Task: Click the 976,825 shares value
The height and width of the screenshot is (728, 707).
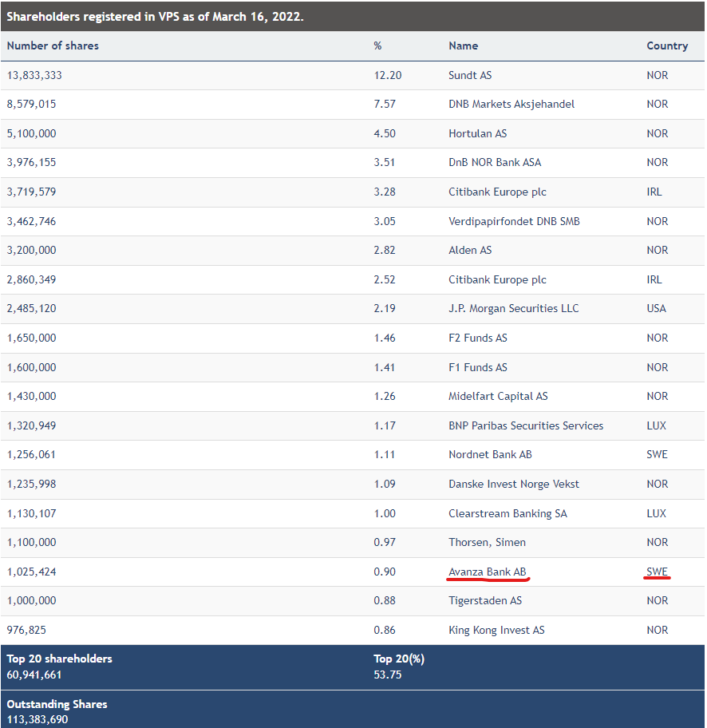Action: (26, 630)
